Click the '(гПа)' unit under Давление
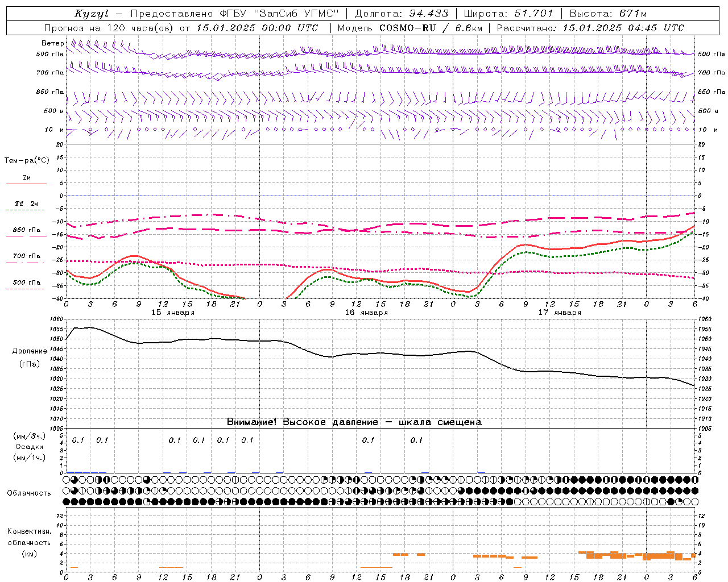 30,364
